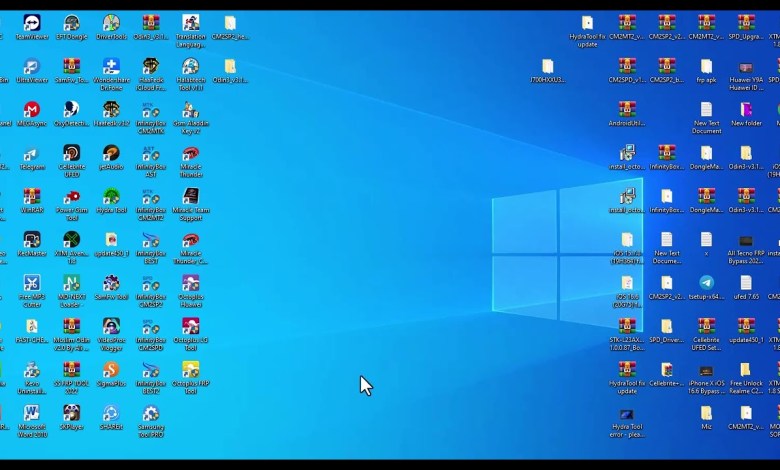This screenshot has height=470, width=780.
Task: Launch the EFT Dongle shortcut
Action: coord(71,23)
